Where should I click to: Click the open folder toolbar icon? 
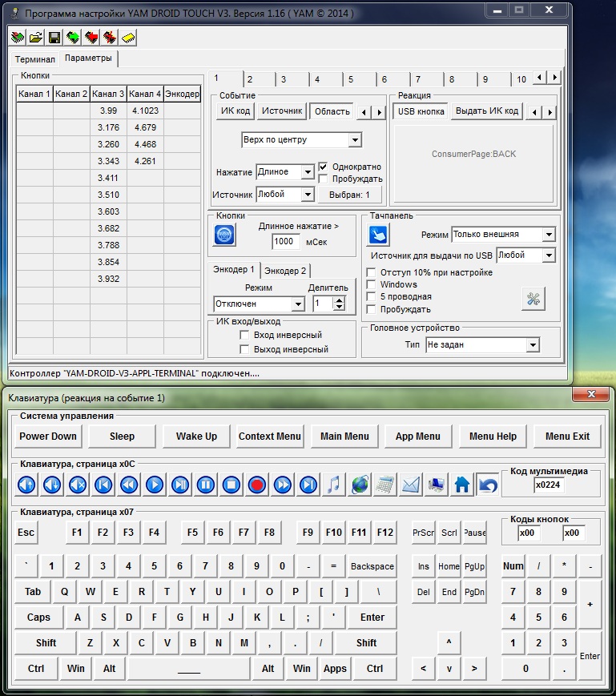36,38
